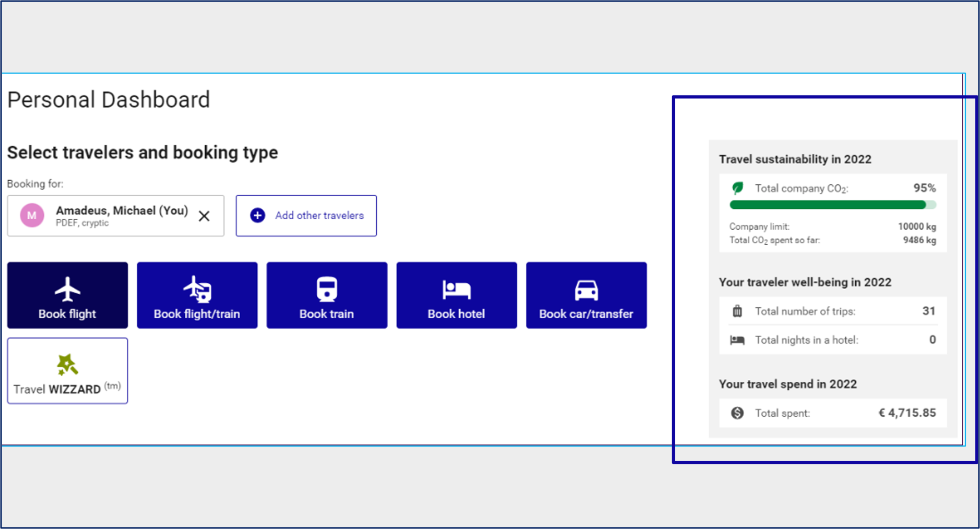
Task: Click the hotel nights value 0
Action: pyautogui.click(x=933, y=340)
